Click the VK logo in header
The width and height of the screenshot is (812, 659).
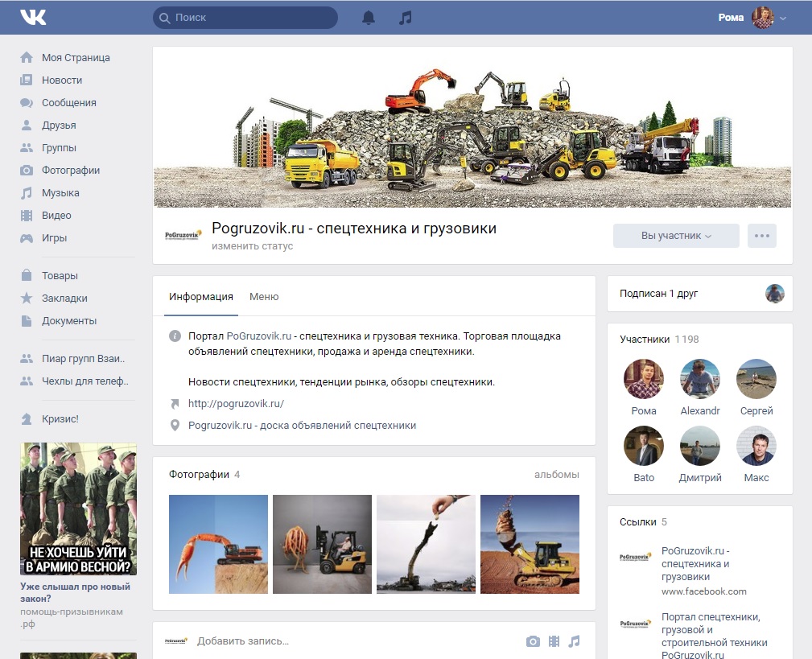point(33,17)
